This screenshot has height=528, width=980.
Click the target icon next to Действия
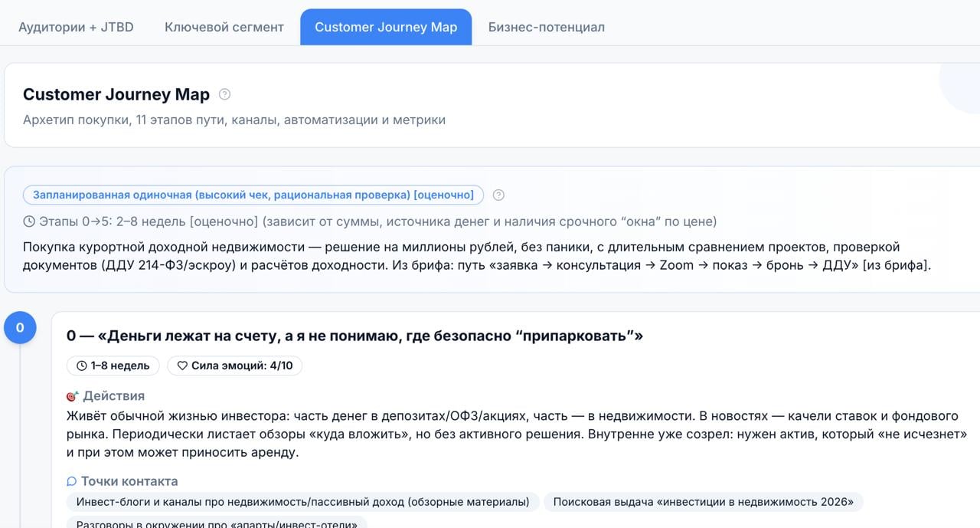click(72, 396)
